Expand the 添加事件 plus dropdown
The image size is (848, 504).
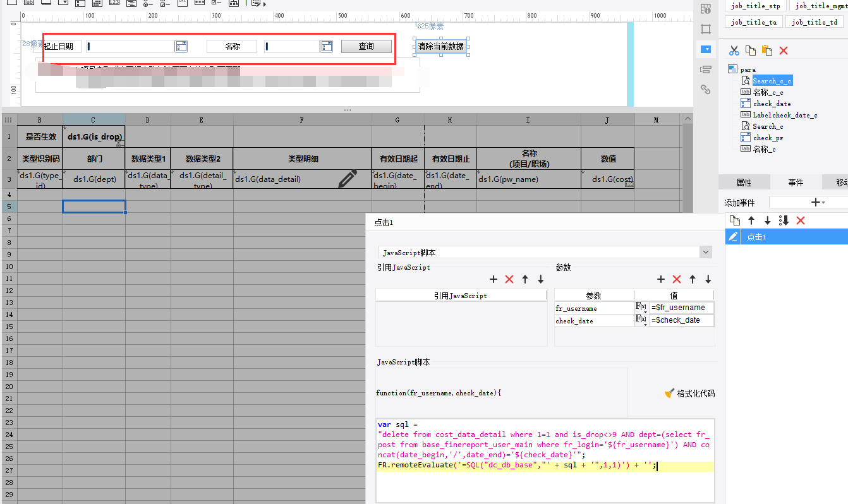[816, 202]
